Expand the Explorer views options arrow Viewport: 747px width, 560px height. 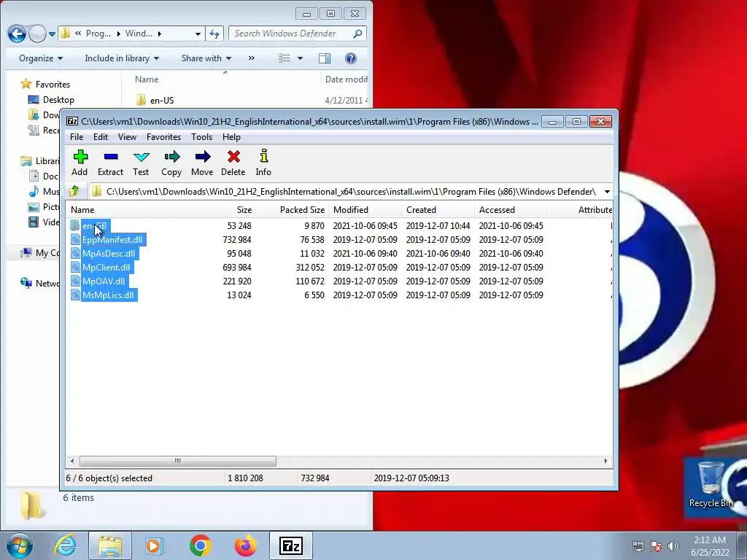[x=300, y=58]
